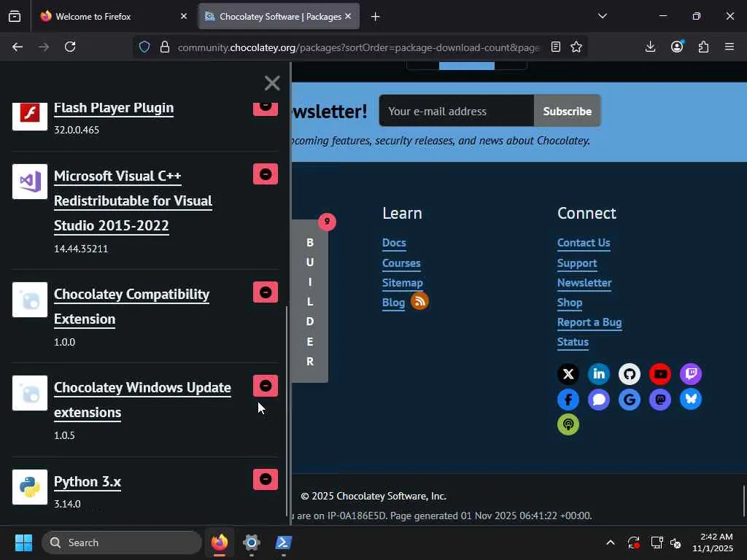Open Chocolatey Compatibility Extension link
This screenshot has width=747, height=560.
pyautogui.click(x=131, y=307)
